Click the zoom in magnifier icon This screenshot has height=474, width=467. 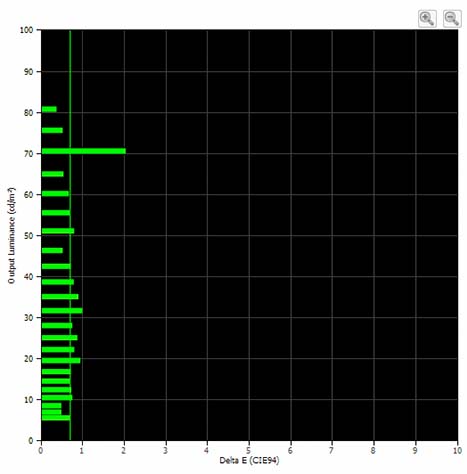click(x=427, y=18)
